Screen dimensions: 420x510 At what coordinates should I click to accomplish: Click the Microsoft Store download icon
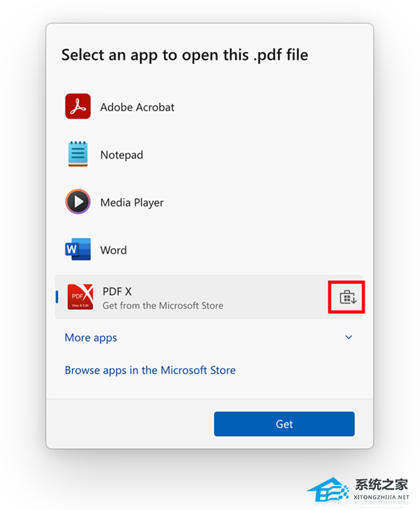tap(348, 297)
